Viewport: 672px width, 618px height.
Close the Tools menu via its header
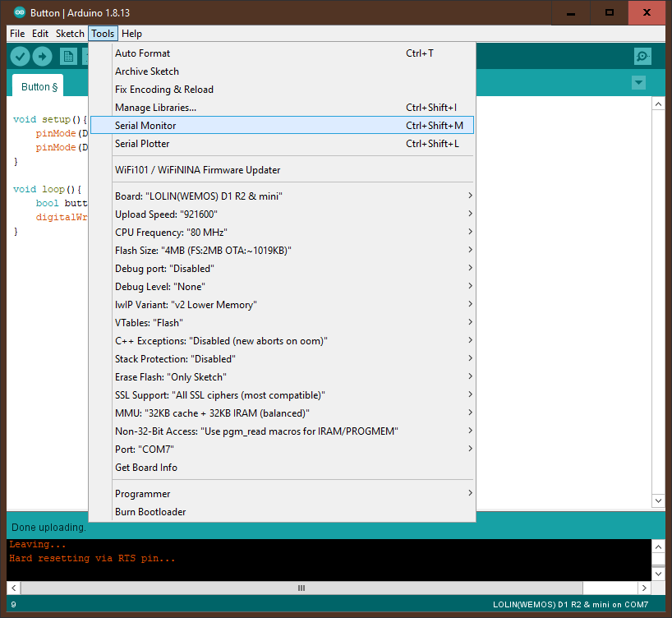(x=103, y=34)
